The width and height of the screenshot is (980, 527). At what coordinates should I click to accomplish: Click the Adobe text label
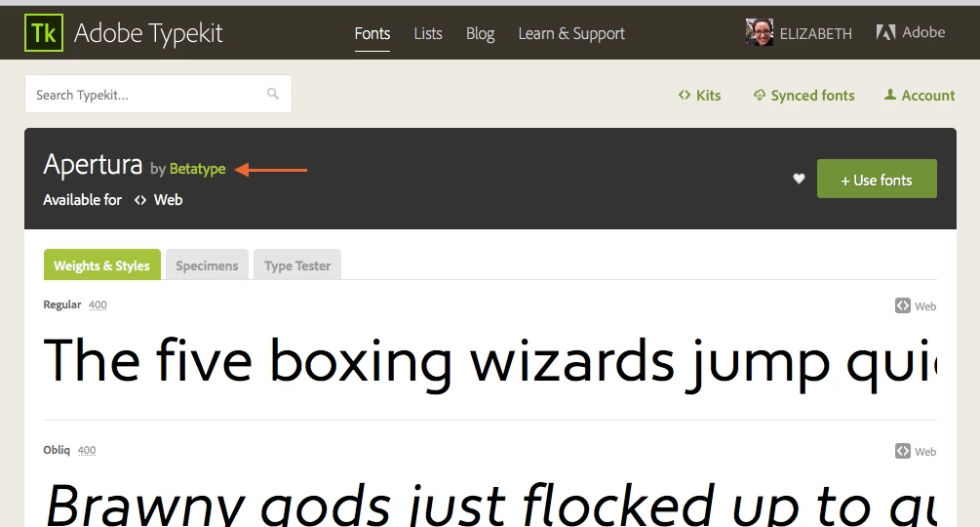[x=923, y=32]
